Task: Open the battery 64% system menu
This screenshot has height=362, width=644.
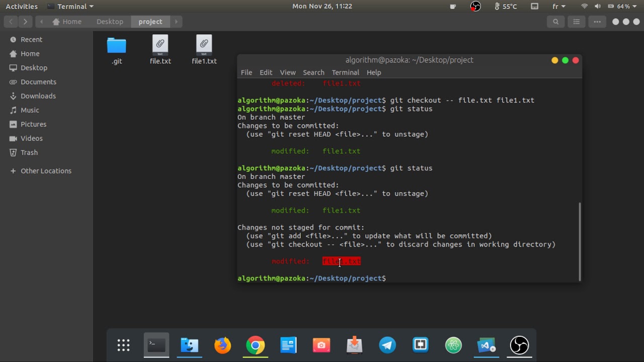Action: (x=623, y=7)
